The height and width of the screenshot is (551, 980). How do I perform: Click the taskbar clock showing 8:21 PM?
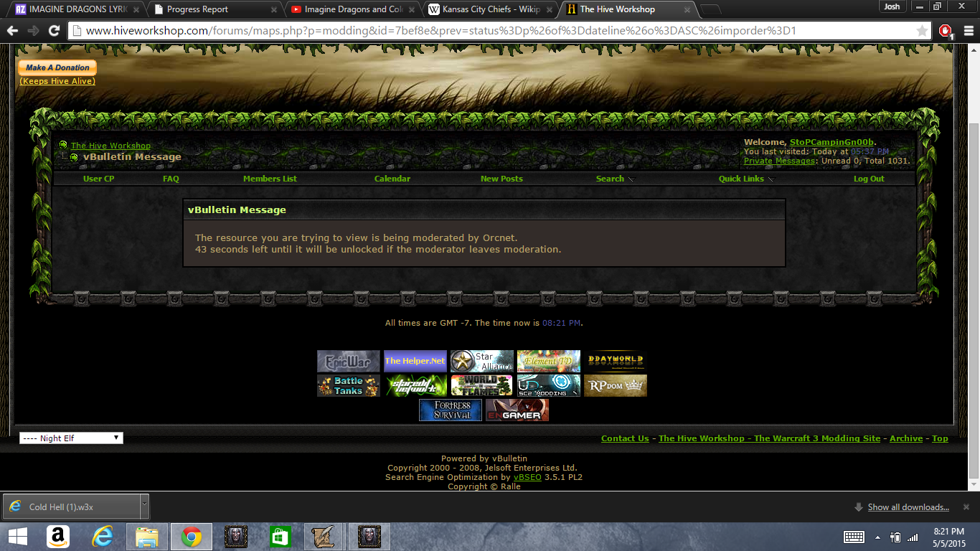tap(950, 537)
